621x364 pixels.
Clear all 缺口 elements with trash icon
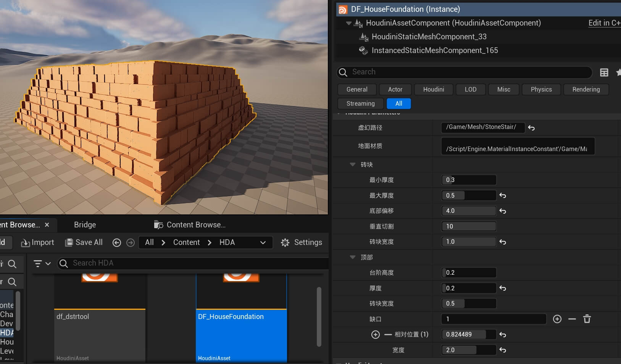pos(587,319)
